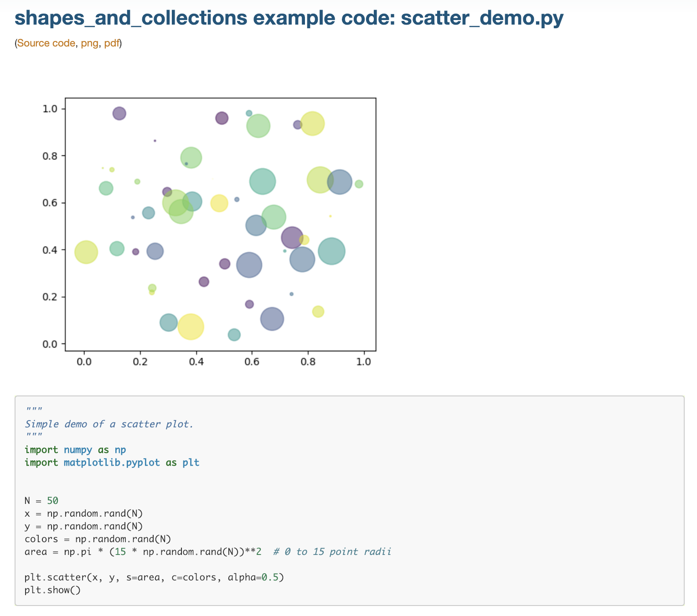The width and height of the screenshot is (697, 616).
Task: Click the plt.scatter code line
Action: point(154,577)
